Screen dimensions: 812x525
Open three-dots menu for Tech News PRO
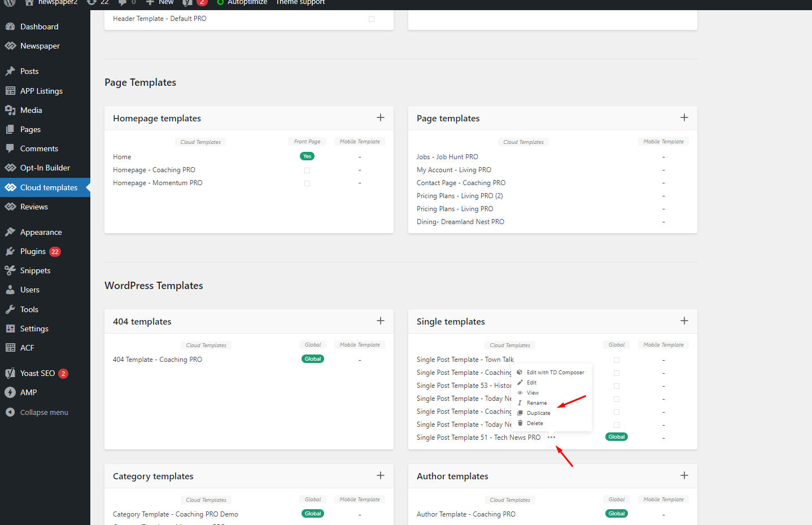[x=551, y=438]
